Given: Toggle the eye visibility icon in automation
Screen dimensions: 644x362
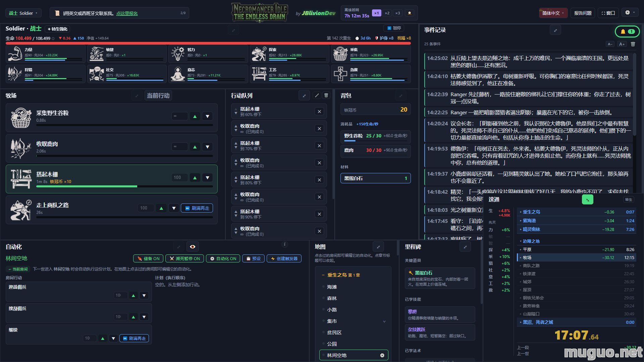Looking at the screenshot, I should tap(193, 247).
